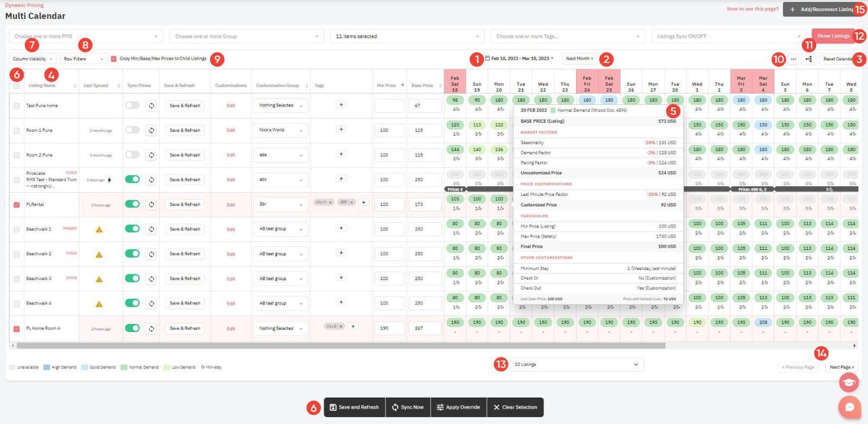Open the 'How to use this page?' link
Image resolution: width=868 pixels, height=424 pixels.
point(752,9)
